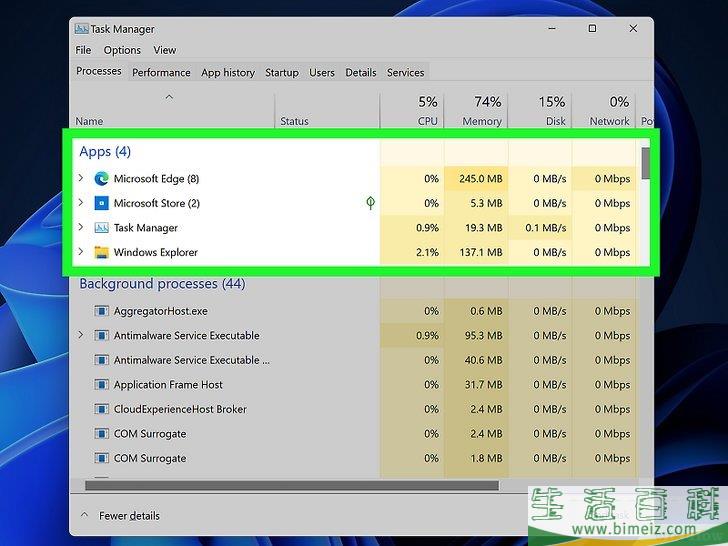Select the COM Surrogate using 1.8 MB

pyautogui.click(x=150, y=458)
